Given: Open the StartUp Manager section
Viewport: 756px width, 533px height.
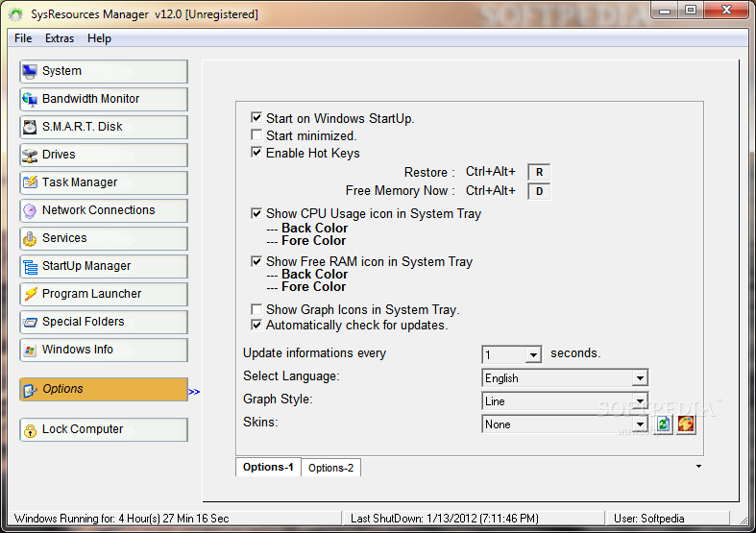Looking at the screenshot, I should coord(104,266).
